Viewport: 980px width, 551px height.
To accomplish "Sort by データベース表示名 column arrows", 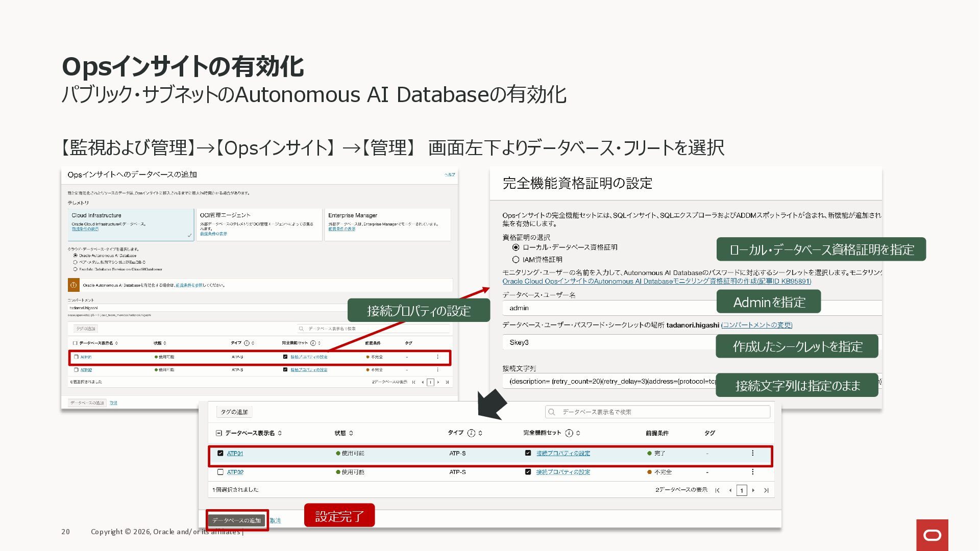I will coord(280,433).
